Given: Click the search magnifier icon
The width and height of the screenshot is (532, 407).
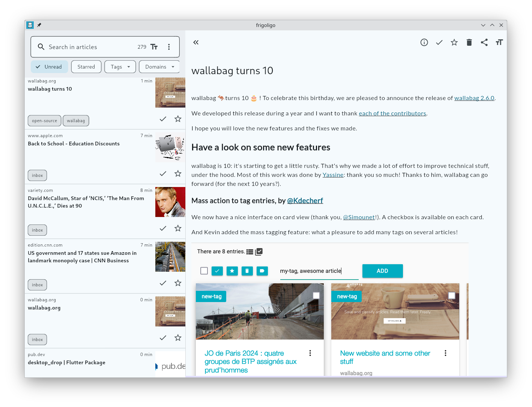Looking at the screenshot, I should tap(41, 47).
